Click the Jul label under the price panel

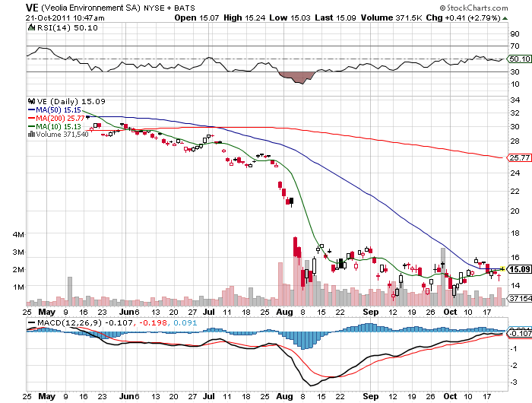click(209, 312)
